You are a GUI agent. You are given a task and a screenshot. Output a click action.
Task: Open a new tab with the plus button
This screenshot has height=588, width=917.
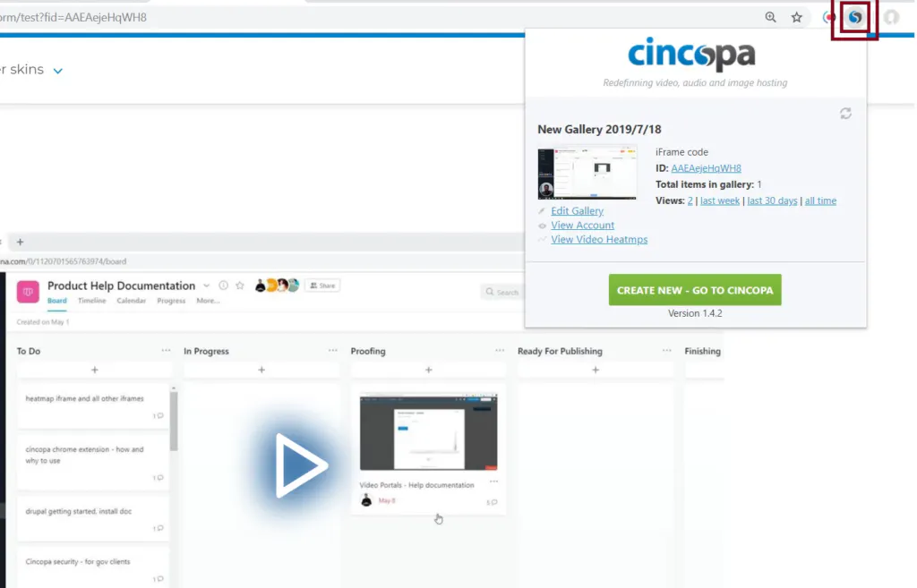(x=20, y=242)
